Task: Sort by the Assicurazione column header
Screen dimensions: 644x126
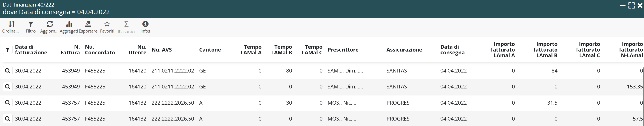Action: tap(404, 50)
